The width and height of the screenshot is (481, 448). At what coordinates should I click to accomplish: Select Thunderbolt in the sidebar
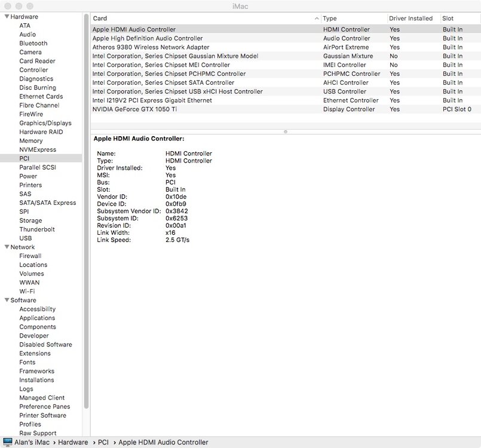click(x=36, y=229)
